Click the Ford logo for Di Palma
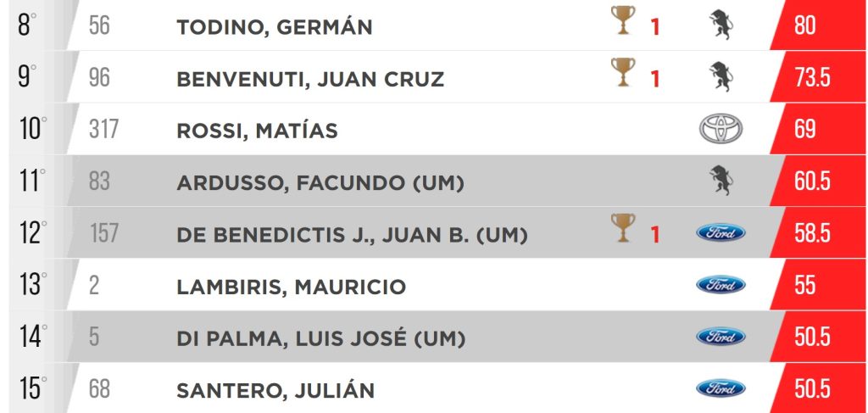Screen dimensions: 868x413 click(721, 337)
